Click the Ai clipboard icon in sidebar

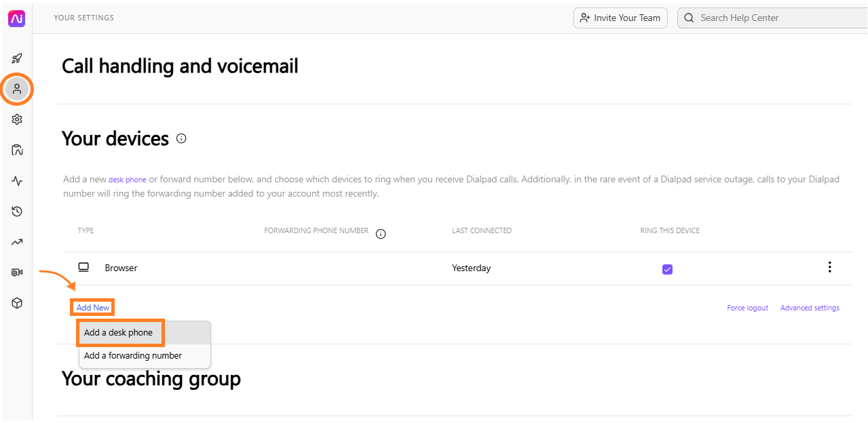click(17, 150)
